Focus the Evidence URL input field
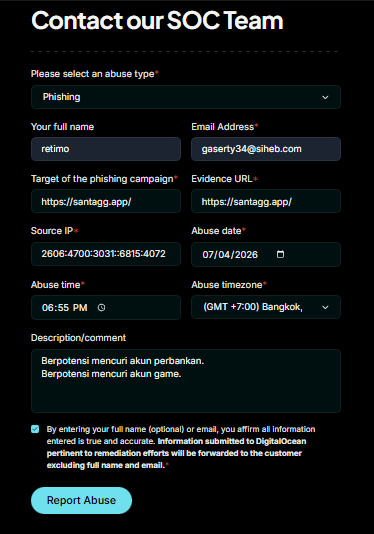The image size is (374, 534). coord(266,201)
